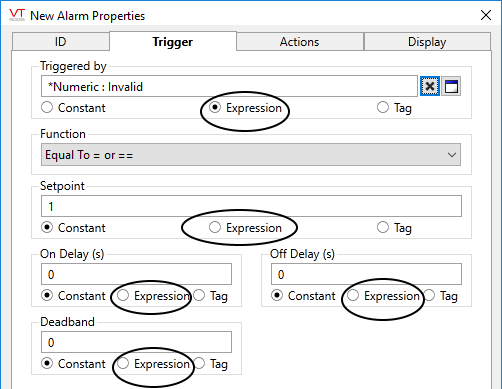This screenshot has width=502, height=389.
Task: Choose Expression for Deadband
Action: [153, 364]
